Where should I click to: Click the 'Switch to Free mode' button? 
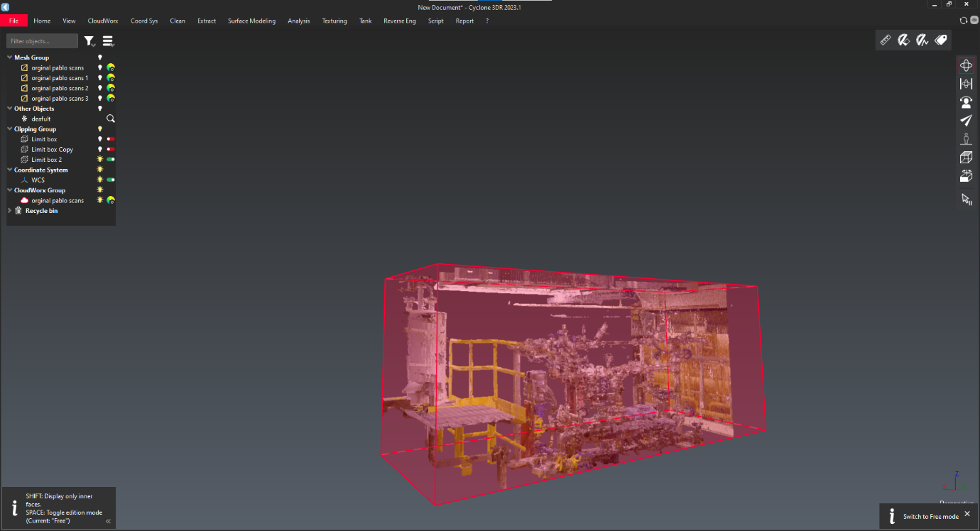click(x=931, y=517)
